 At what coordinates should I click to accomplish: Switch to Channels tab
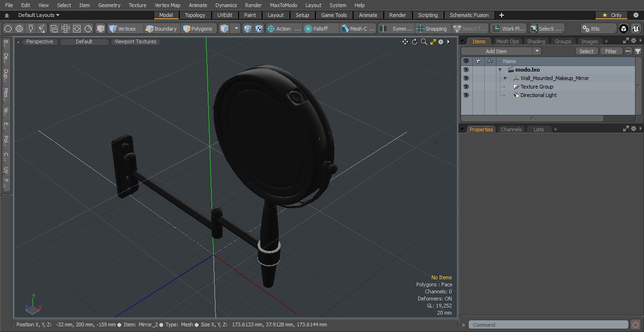(x=511, y=130)
